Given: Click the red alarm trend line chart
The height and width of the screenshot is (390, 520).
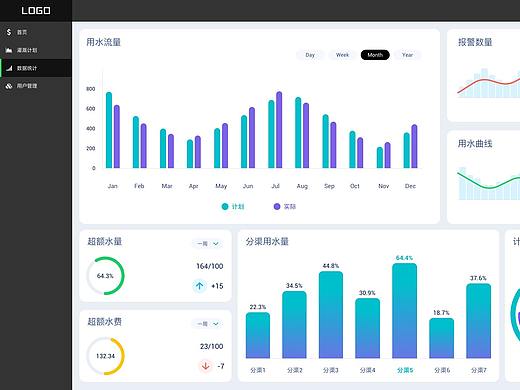Looking at the screenshot, I should pyautogui.click(x=489, y=83).
